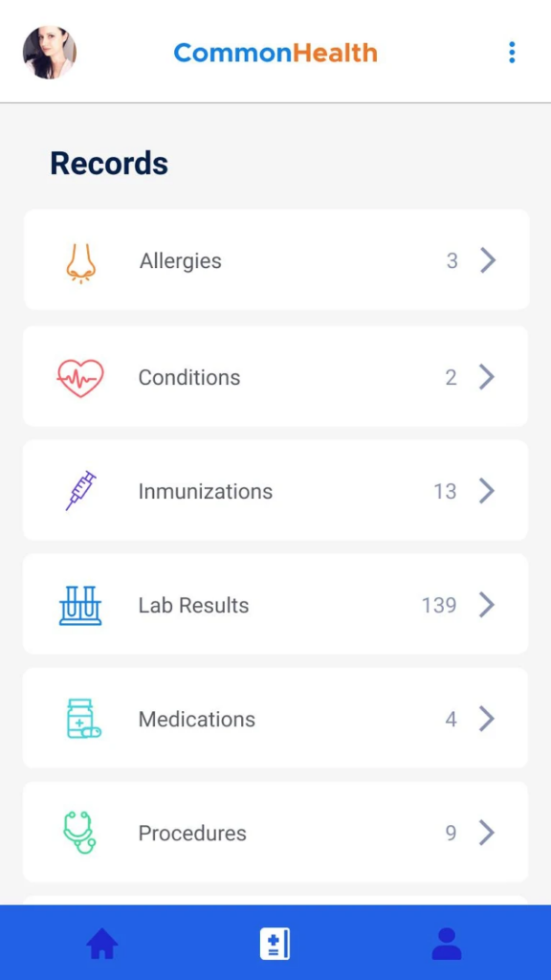The height and width of the screenshot is (980, 551).
Task: Click the Records heading
Action: coord(108,163)
